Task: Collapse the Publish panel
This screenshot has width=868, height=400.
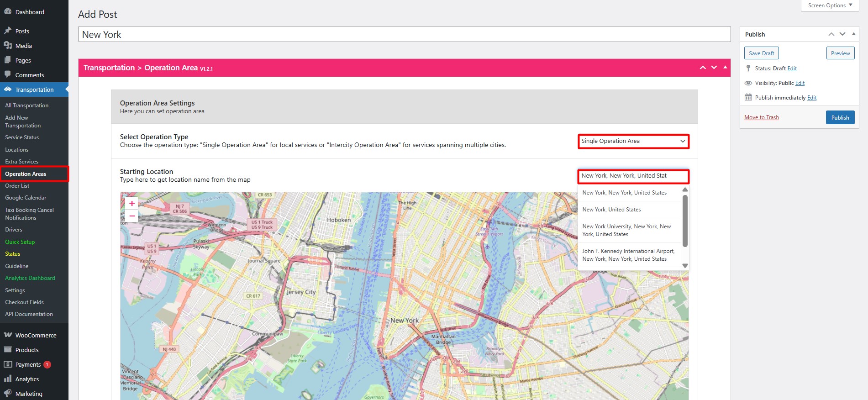Action: pyautogui.click(x=853, y=34)
